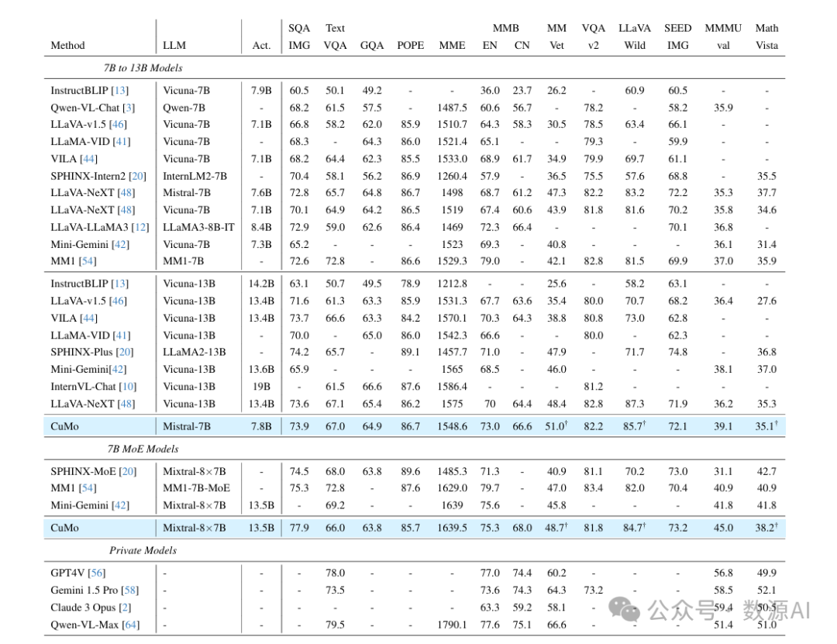Click the 42.7 Math Vista value for SPHINX-MoE

pos(766,471)
